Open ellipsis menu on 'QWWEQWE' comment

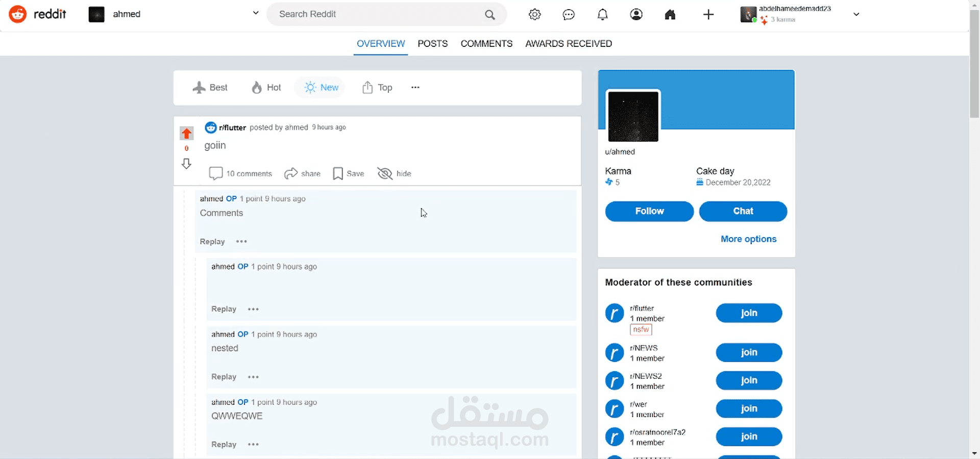tap(253, 445)
